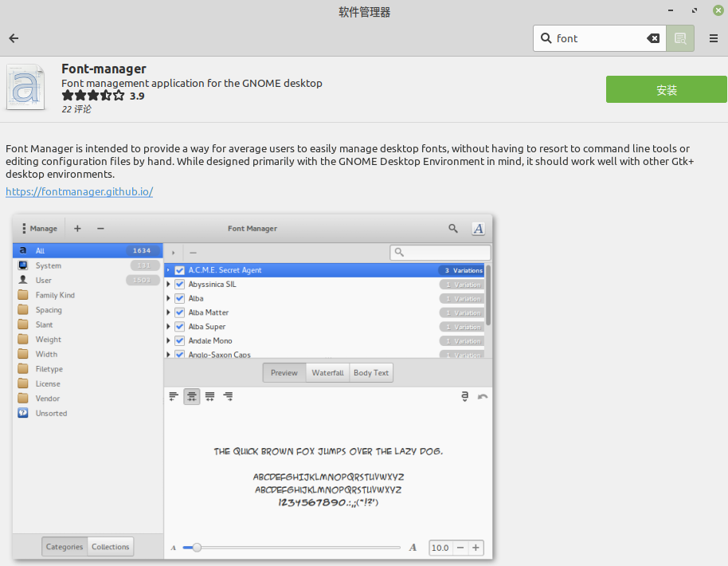Uncheck the Abyssinica SIL checkbox
Viewport: 728px width, 566px height.
(x=180, y=284)
